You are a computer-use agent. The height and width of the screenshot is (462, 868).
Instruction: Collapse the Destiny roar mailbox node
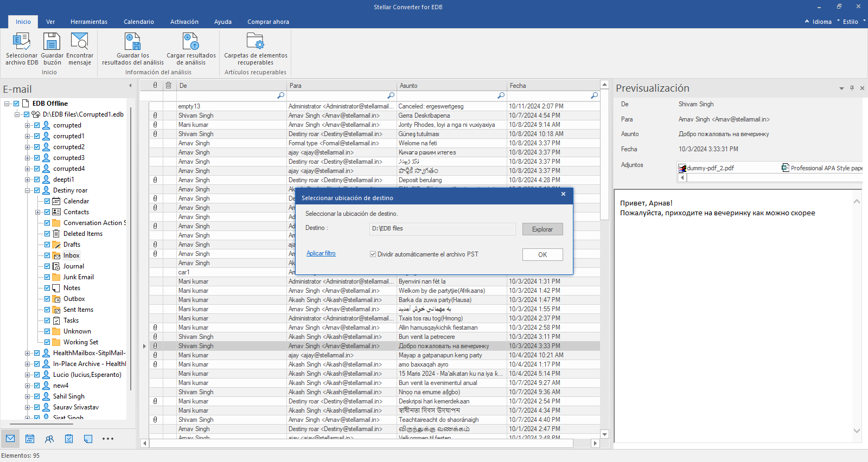pyautogui.click(x=28, y=190)
